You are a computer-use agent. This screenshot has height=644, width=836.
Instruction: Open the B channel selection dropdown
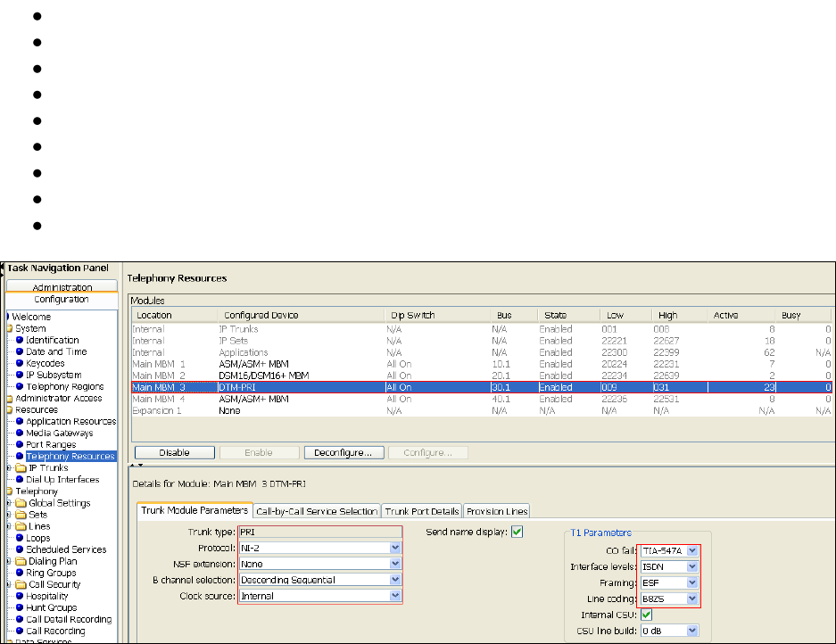[395, 580]
